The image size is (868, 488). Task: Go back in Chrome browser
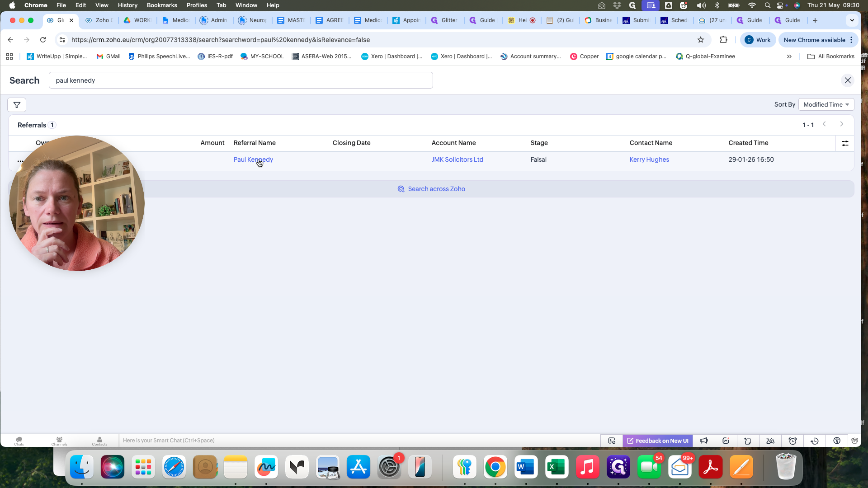(10, 40)
